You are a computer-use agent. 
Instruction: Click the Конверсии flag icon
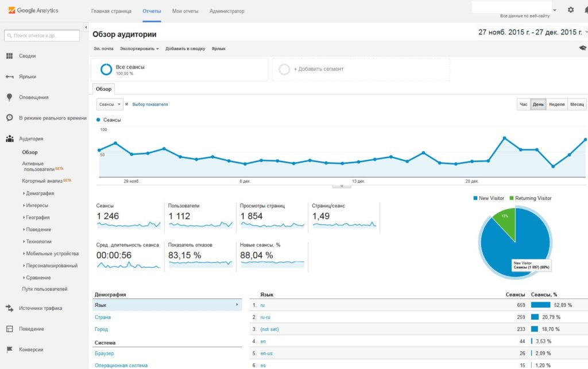tap(9, 349)
